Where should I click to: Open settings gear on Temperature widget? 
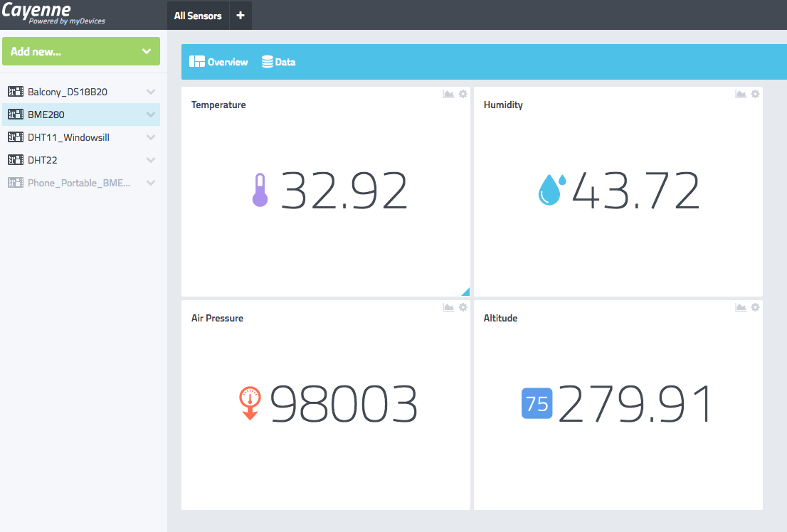(463, 94)
